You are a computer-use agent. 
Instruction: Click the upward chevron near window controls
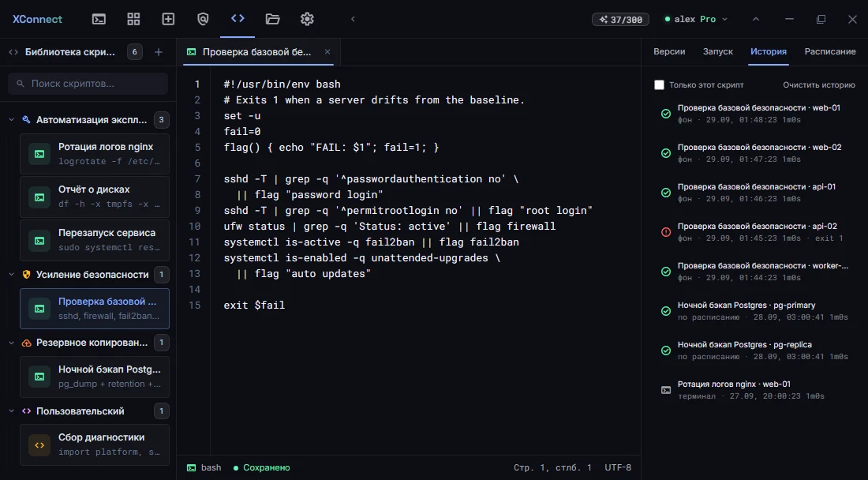coord(756,20)
